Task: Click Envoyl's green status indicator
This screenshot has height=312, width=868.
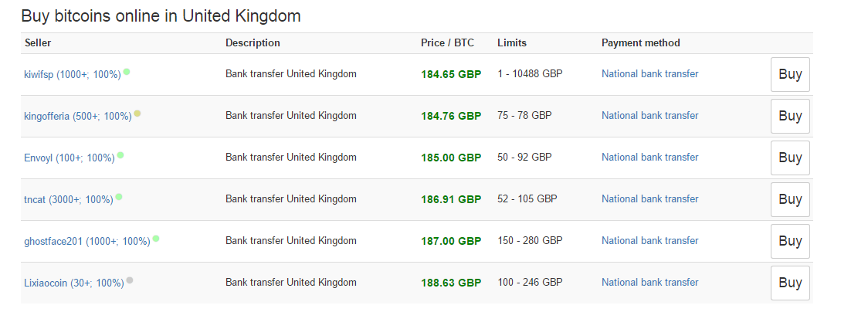Action: pyautogui.click(x=120, y=155)
